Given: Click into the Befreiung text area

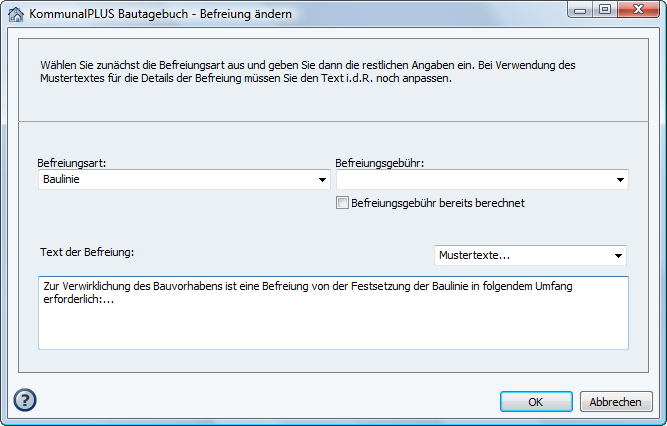Looking at the screenshot, I should (x=333, y=320).
